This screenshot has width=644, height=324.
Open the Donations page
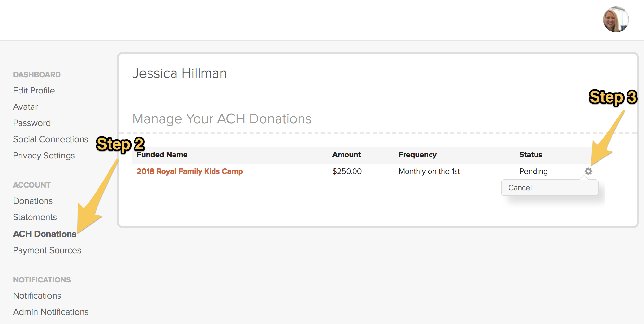tap(33, 201)
